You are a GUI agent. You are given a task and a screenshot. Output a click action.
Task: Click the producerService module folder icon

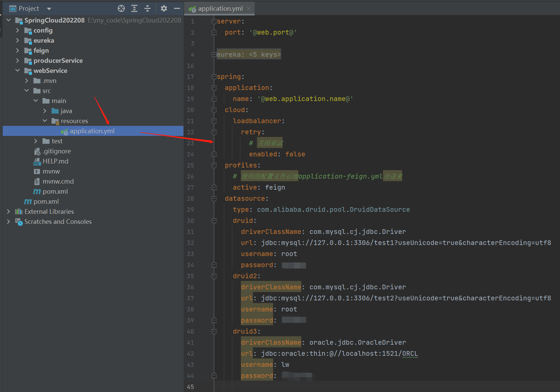(28, 61)
